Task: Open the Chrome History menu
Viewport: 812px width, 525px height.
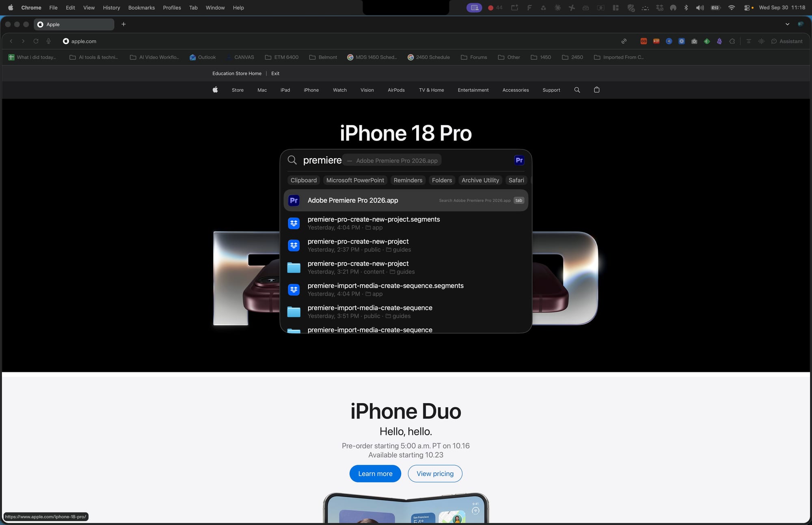Action: click(x=111, y=7)
